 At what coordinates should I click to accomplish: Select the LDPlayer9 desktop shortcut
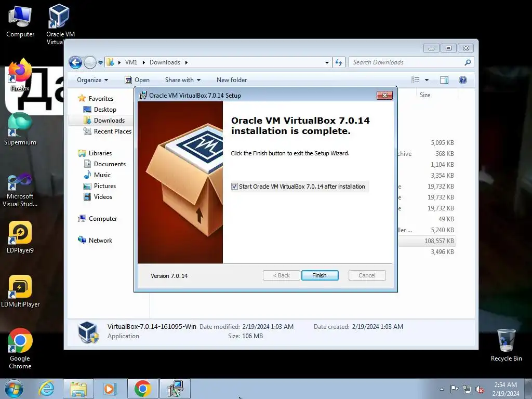pyautogui.click(x=20, y=237)
